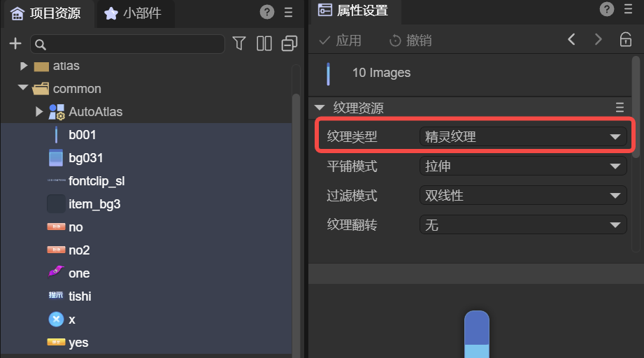This screenshot has height=358, width=644.
Task: Click the plus icon to add resource
Action: click(15, 44)
